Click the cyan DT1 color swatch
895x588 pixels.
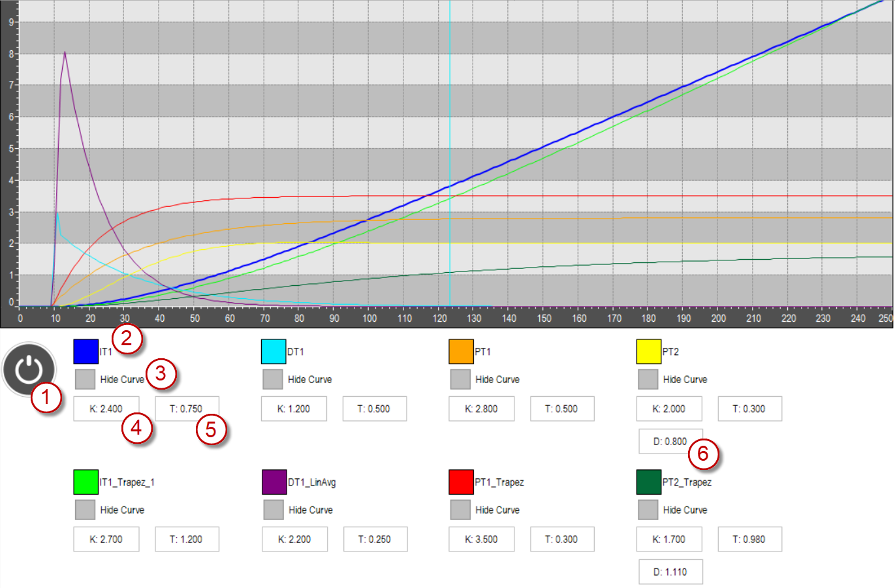tap(274, 352)
